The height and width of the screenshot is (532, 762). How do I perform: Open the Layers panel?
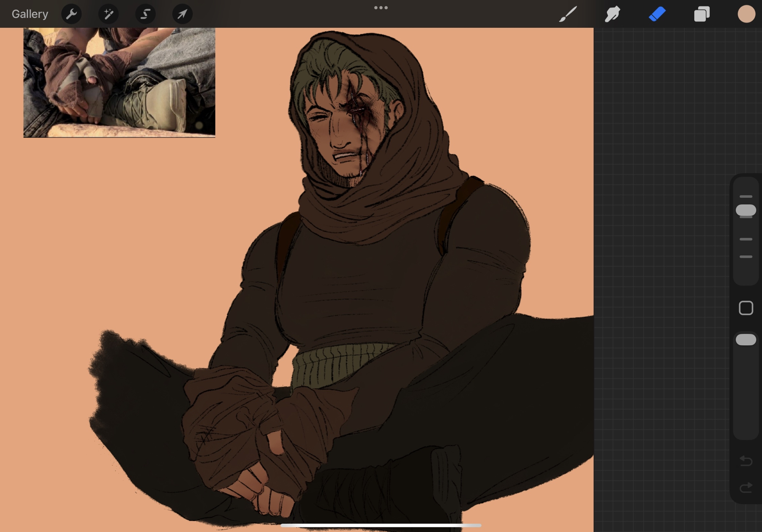pos(702,14)
